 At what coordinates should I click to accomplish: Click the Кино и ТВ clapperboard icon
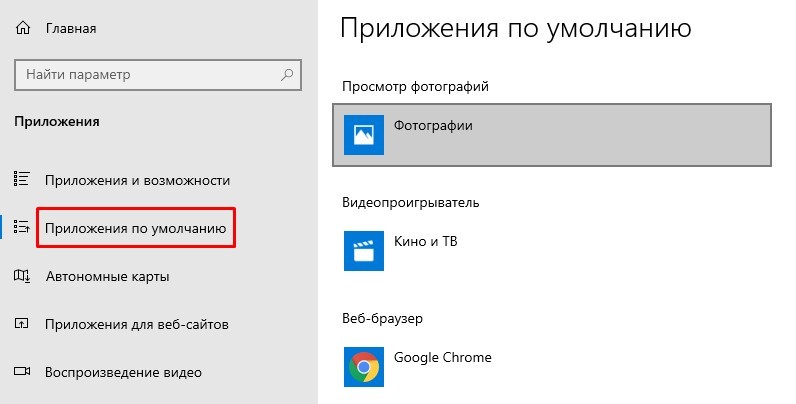pyautogui.click(x=364, y=251)
